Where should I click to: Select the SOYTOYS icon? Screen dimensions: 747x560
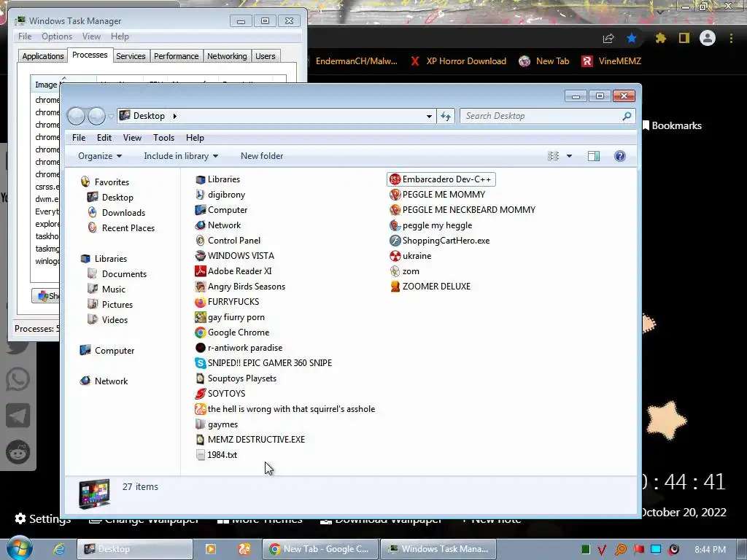(200, 393)
